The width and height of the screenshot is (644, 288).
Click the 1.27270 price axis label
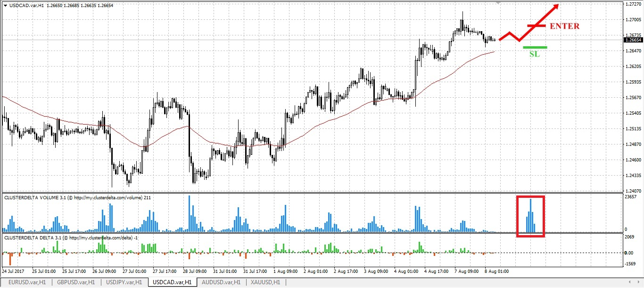[633, 4]
